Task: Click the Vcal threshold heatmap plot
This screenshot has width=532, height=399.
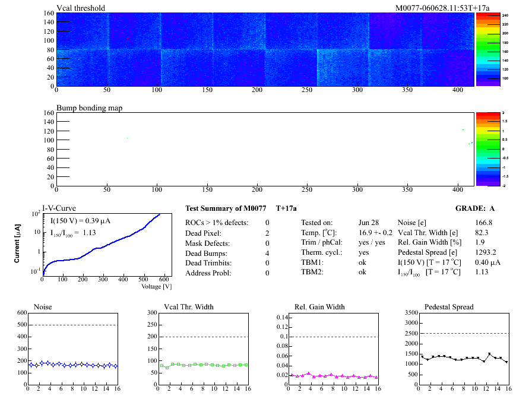Action: (x=265, y=49)
